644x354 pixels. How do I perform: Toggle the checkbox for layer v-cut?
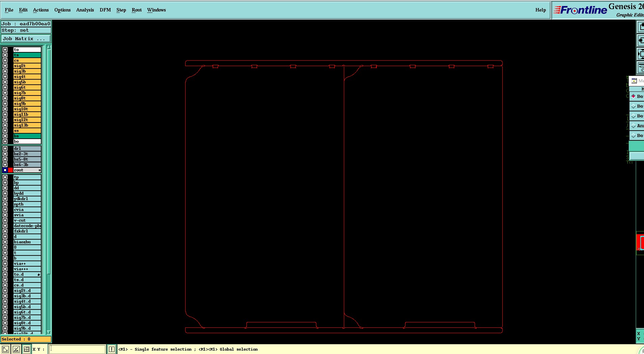point(5,220)
